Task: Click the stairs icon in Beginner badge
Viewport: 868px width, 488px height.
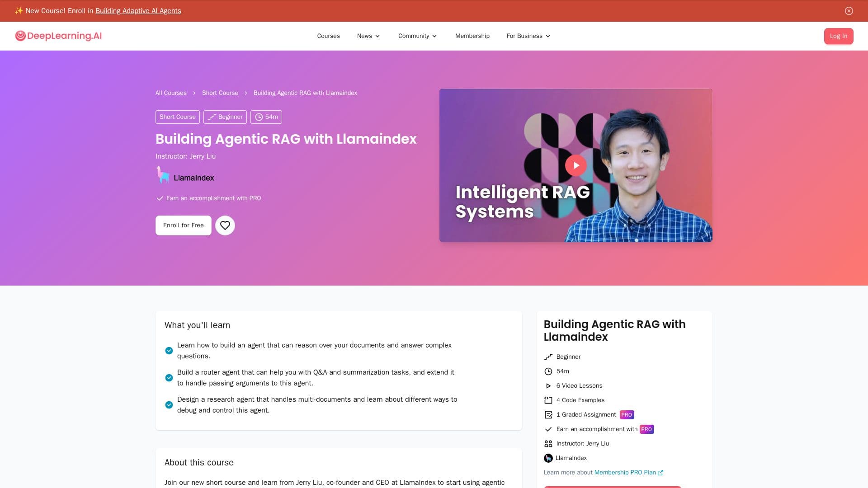Action: point(212,117)
